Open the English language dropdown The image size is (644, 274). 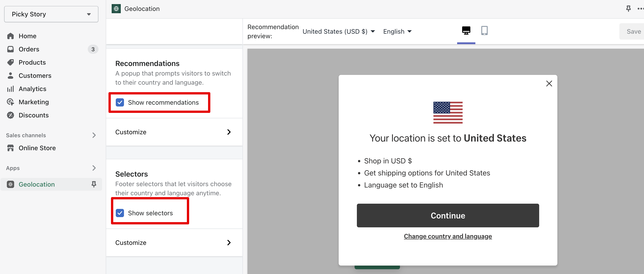click(x=397, y=31)
